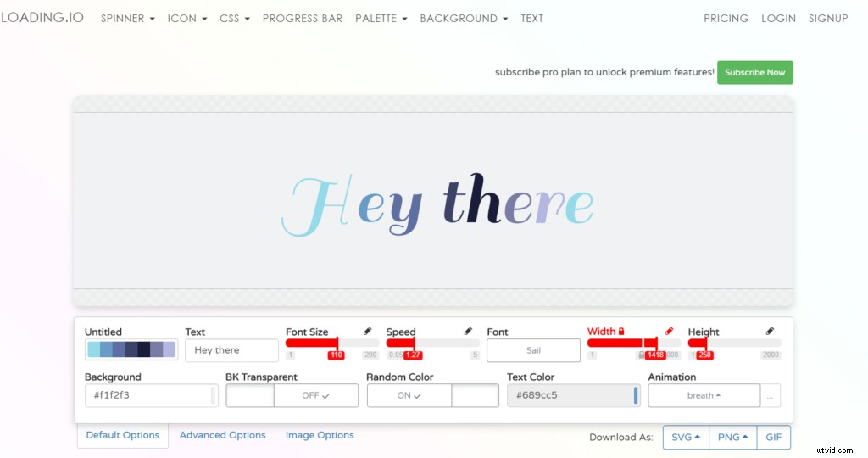Click the Text Color field #689cc5
This screenshot has height=458, width=868.
click(574, 395)
